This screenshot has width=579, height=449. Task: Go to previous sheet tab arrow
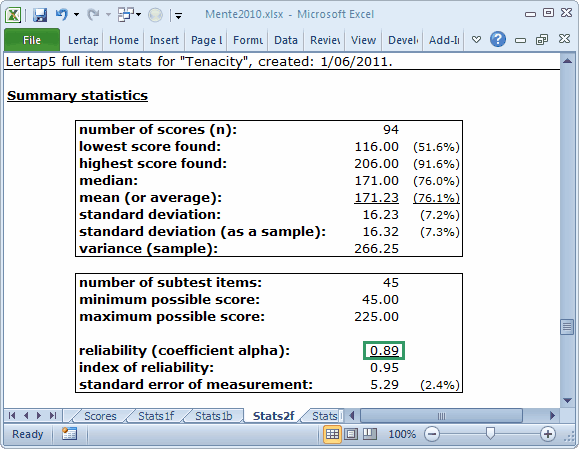(x=26, y=415)
